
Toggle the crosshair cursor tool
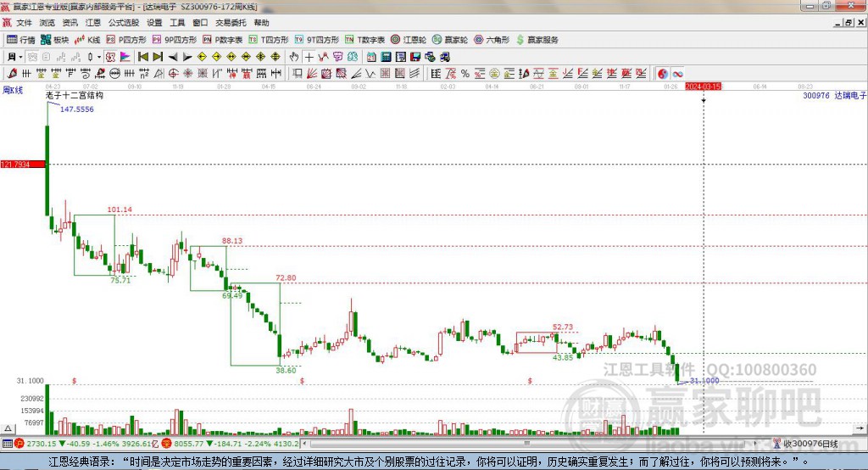tap(309, 57)
